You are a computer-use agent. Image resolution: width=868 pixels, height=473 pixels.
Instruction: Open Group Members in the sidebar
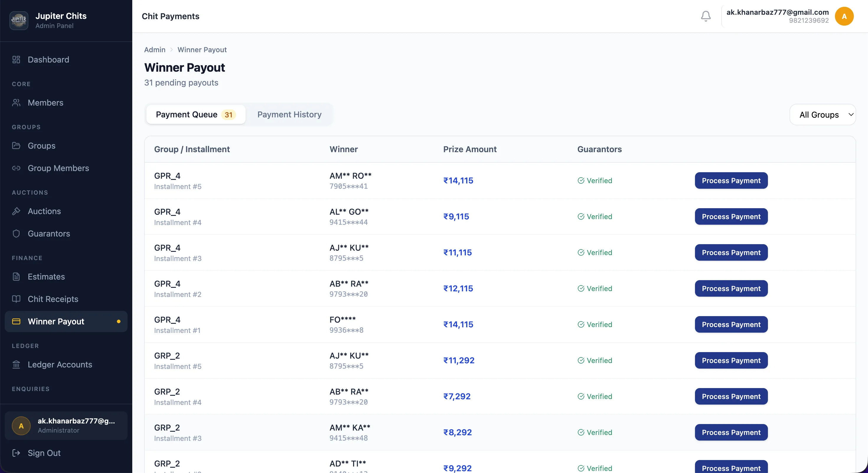[x=58, y=168]
